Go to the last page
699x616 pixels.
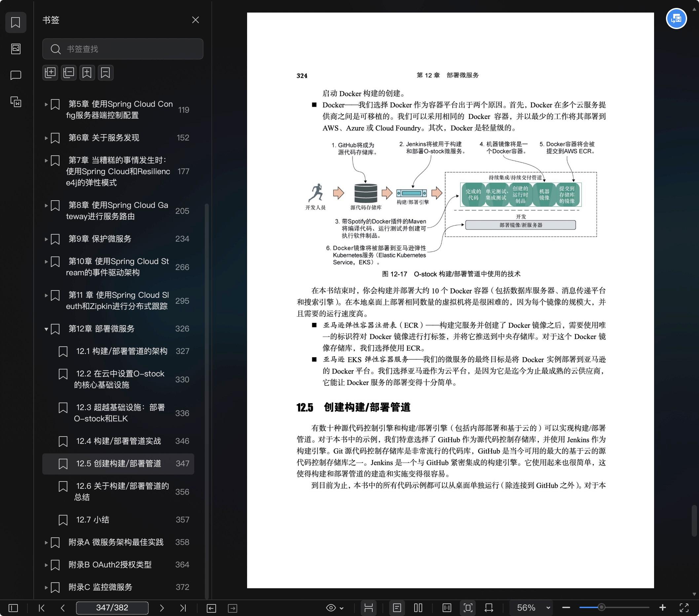183,608
